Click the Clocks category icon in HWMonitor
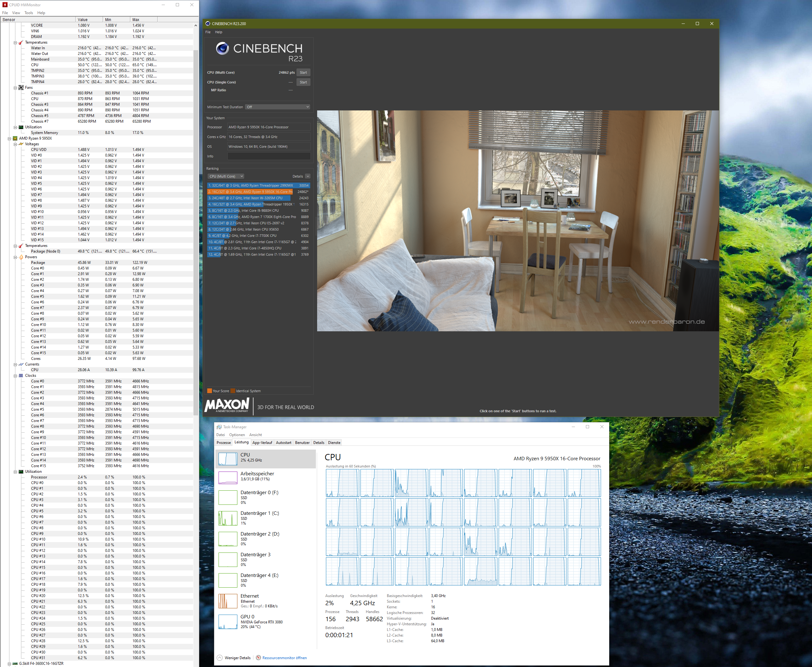This screenshot has width=812, height=667. point(21,376)
